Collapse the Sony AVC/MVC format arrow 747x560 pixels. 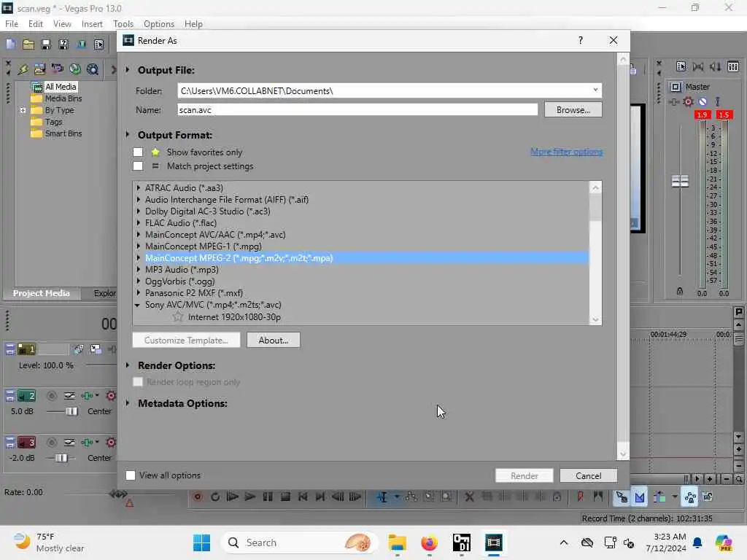click(x=138, y=305)
